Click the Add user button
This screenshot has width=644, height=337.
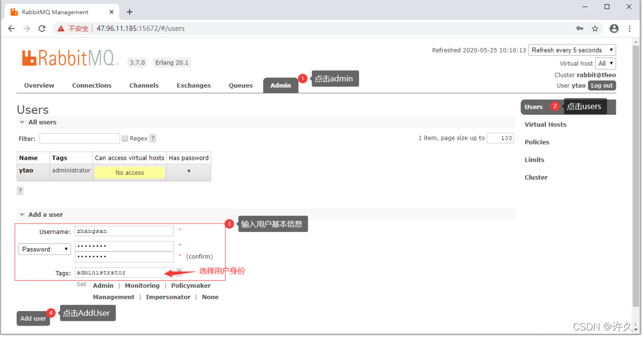coord(33,319)
